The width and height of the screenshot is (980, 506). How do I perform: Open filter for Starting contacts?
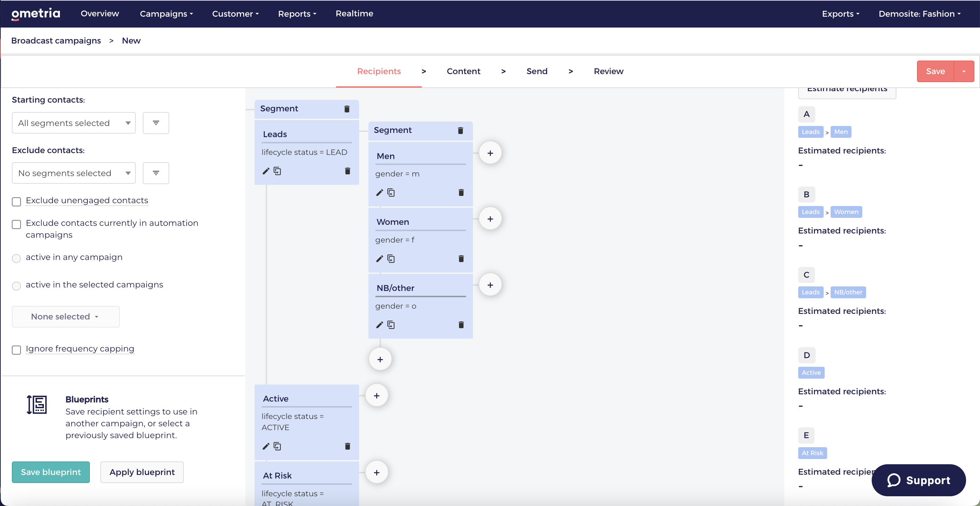coord(156,123)
